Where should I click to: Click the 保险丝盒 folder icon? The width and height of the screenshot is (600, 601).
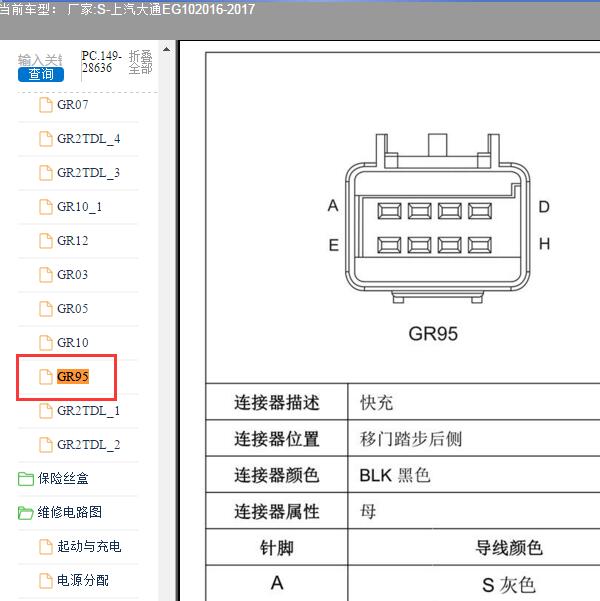pos(26,479)
